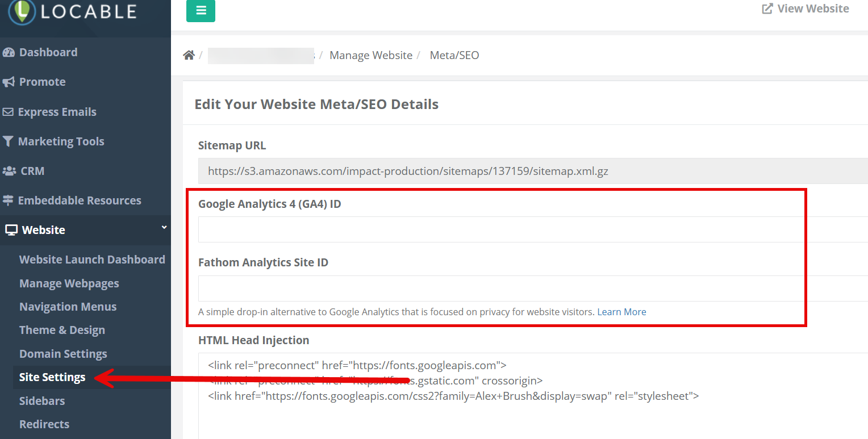Open Navigation Menus submenu item
This screenshot has height=439, width=868.
(68, 307)
